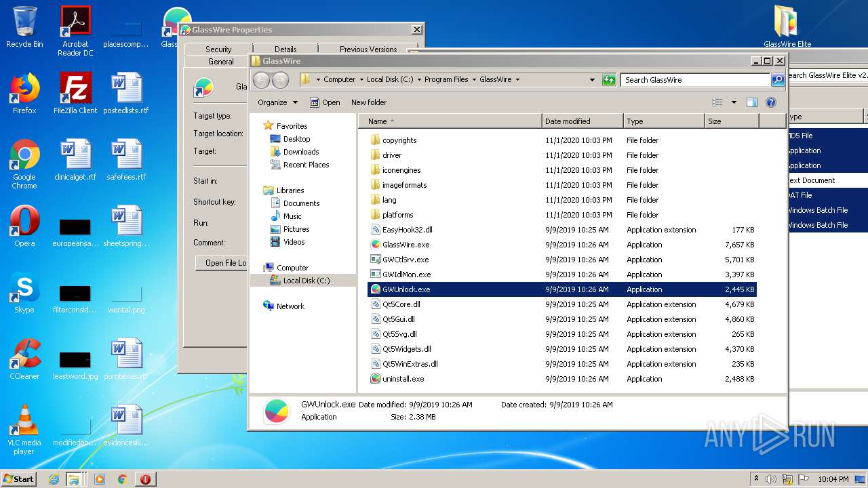Screen dimensions: 868x488
Task: Open the Help question mark icon
Action: (x=771, y=102)
